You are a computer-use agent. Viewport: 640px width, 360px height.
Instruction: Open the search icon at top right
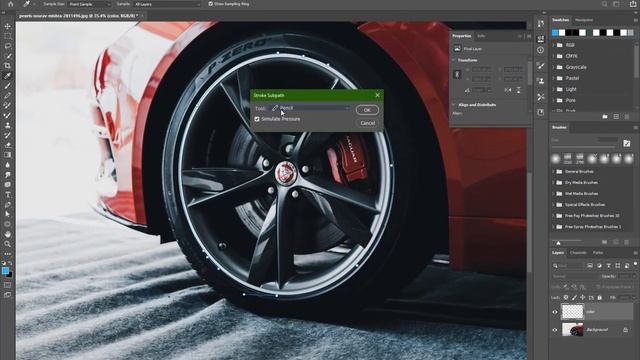[604, 4]
